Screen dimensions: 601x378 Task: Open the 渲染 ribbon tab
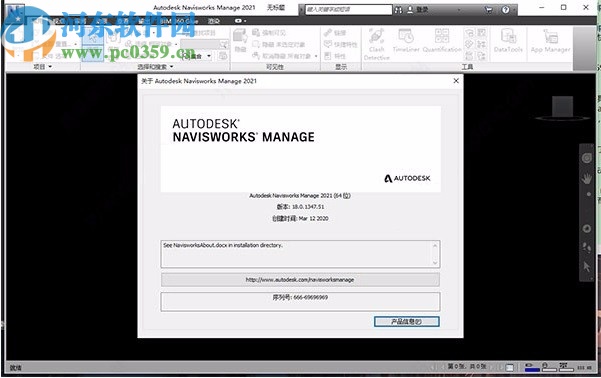(x=214, y=21)
